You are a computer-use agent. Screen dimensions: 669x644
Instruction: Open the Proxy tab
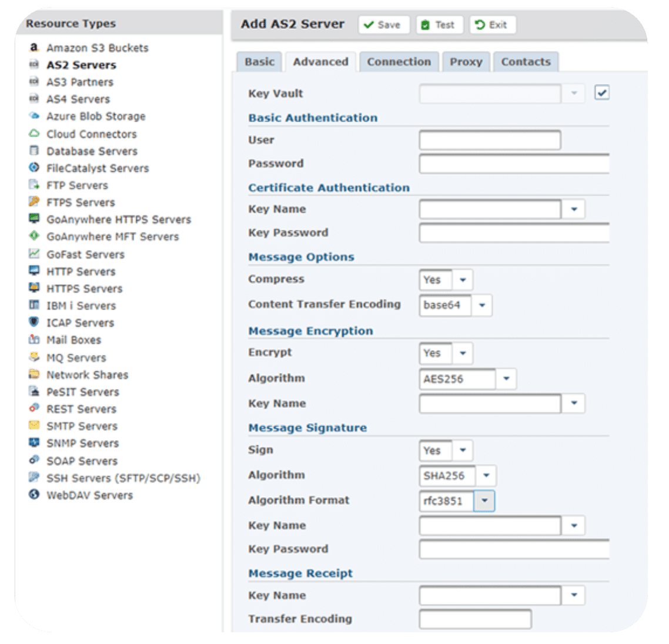pos(466,62)
